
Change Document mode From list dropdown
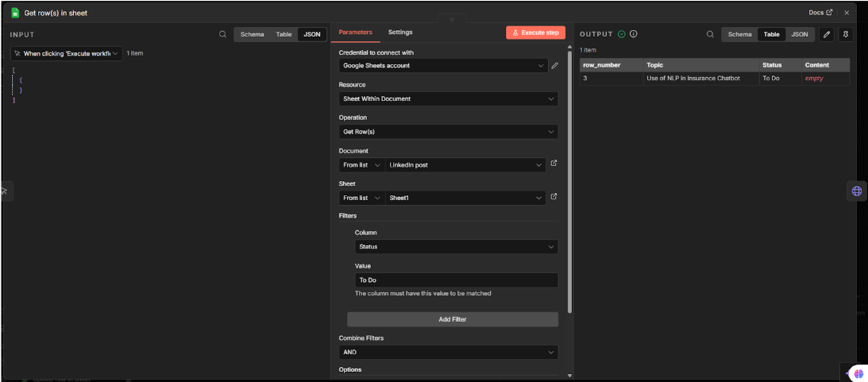[362, 165]
